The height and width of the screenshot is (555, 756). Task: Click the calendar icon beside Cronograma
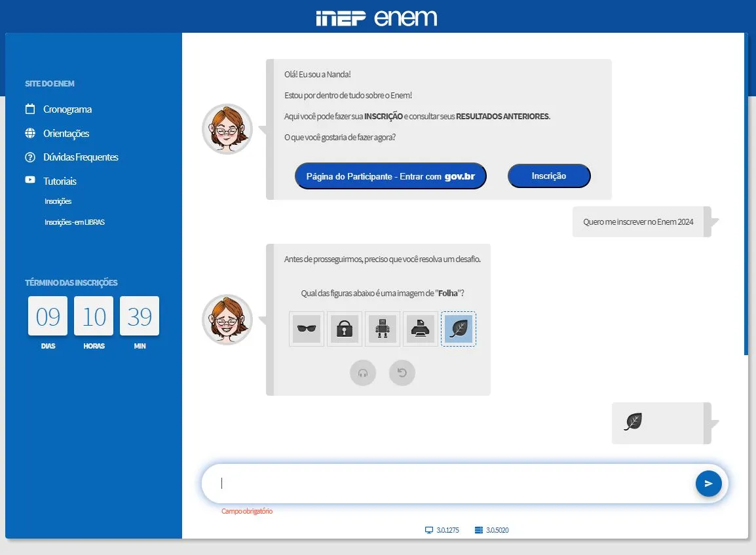30,109
